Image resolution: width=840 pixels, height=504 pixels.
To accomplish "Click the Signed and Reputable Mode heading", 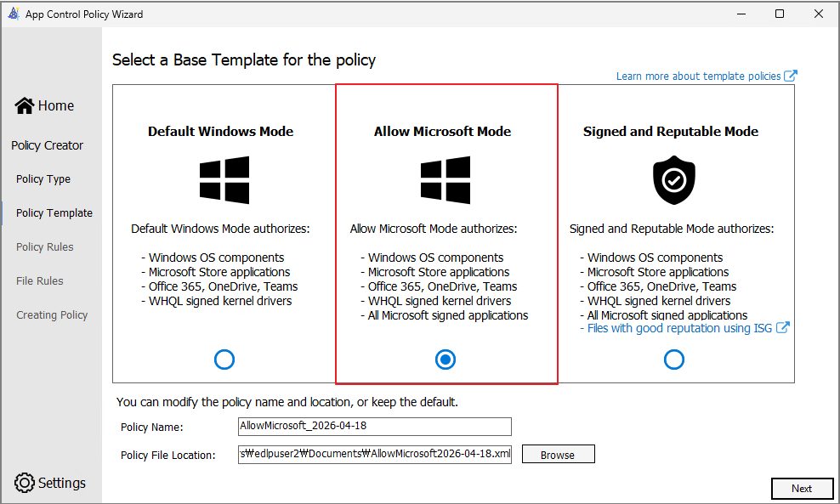I will click(x=671, y=131).
